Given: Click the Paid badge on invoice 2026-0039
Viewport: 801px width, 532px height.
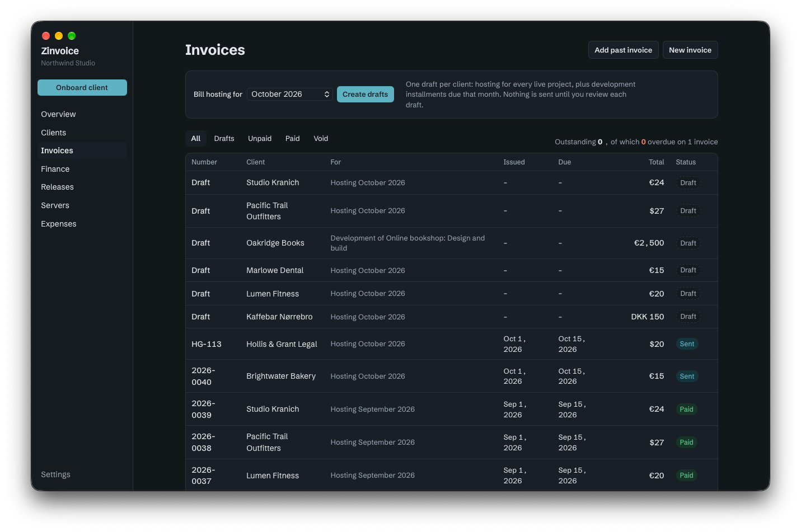Looking at the screenshot, I should [686, 409].
